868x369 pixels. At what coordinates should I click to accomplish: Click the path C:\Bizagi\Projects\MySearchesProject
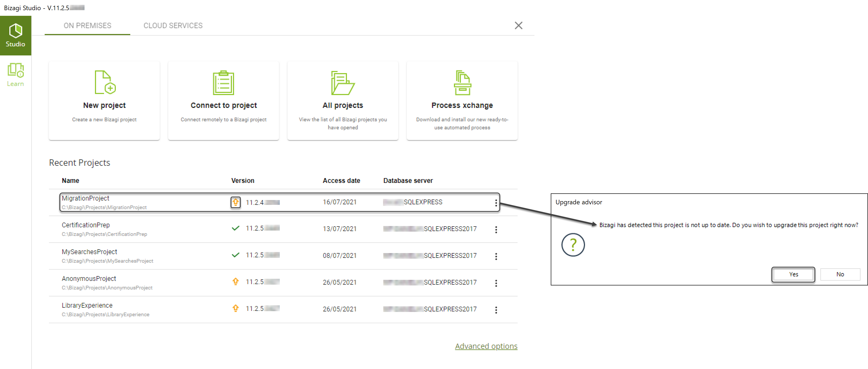click(x=108, y=261)
